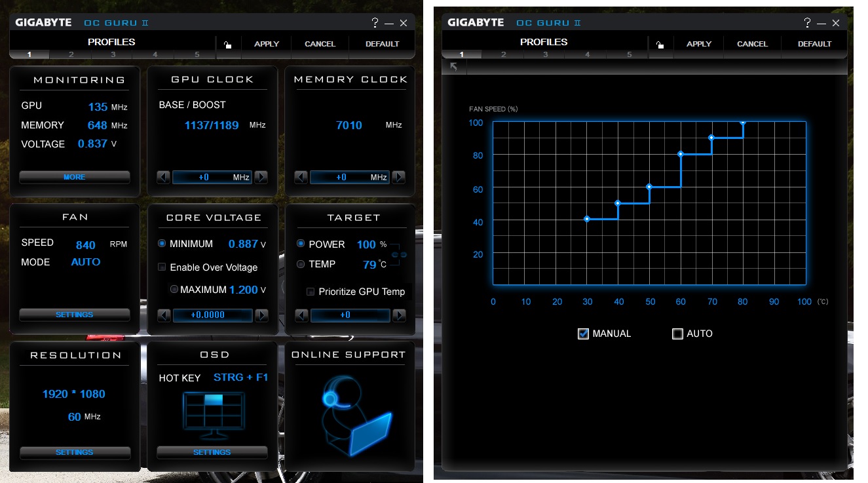Click the Target +0 offset field

(x=350, y=315)
